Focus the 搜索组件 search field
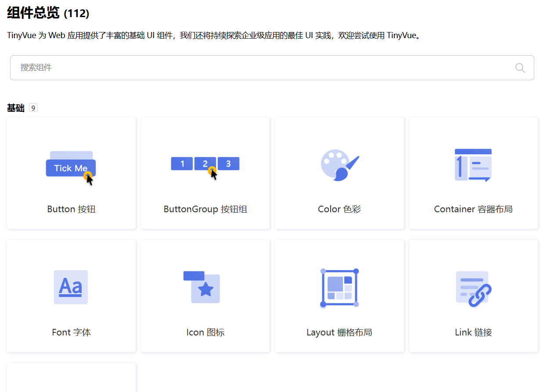 point(272,68)
